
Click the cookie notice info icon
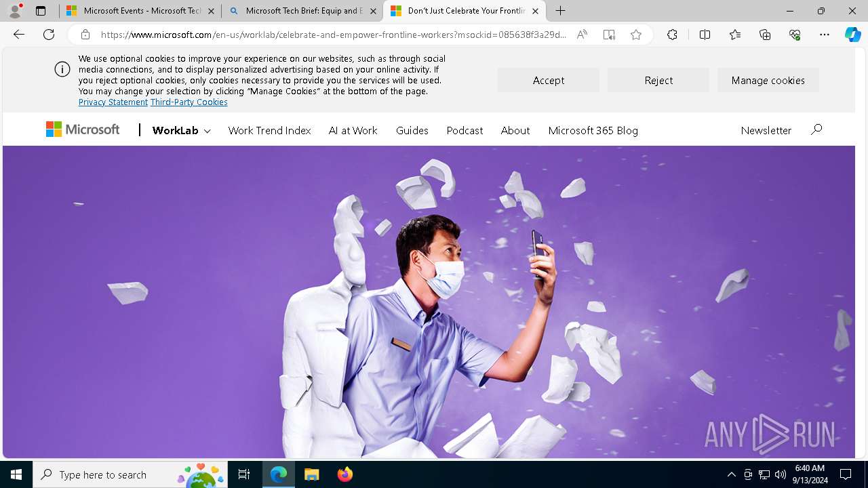point(62,69)
